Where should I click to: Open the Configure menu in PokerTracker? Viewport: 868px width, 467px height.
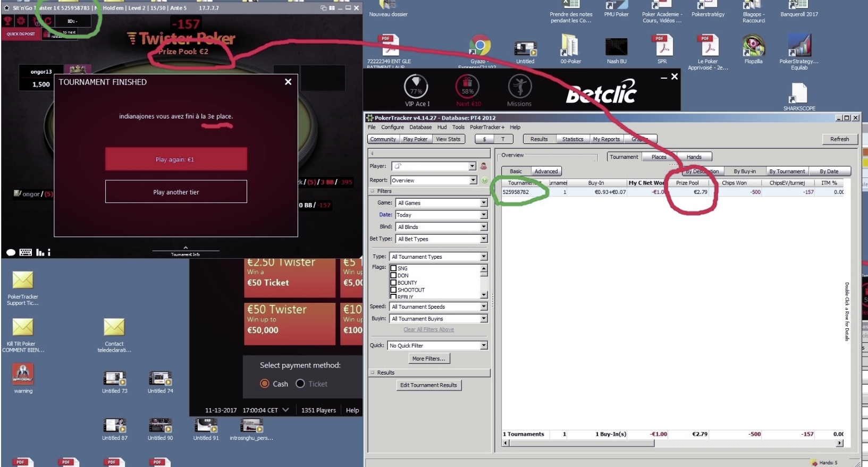392,127
